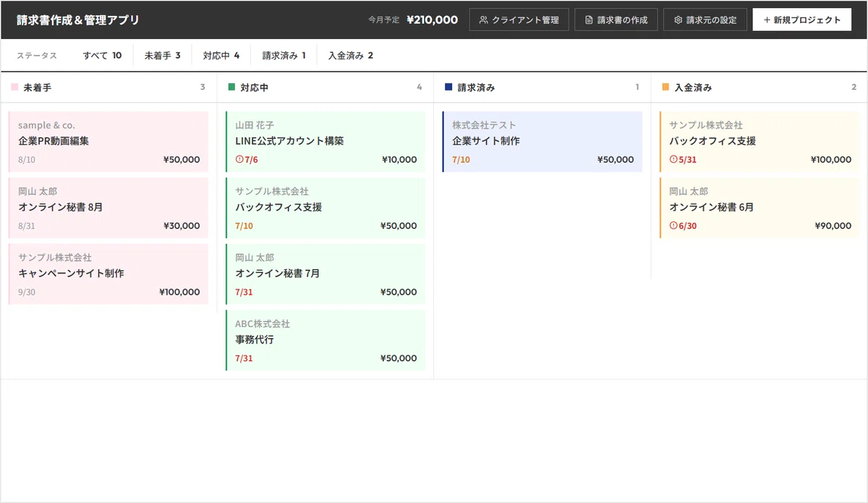
Task: Click the 請求書の作成 button
Action: pos(616,20)
